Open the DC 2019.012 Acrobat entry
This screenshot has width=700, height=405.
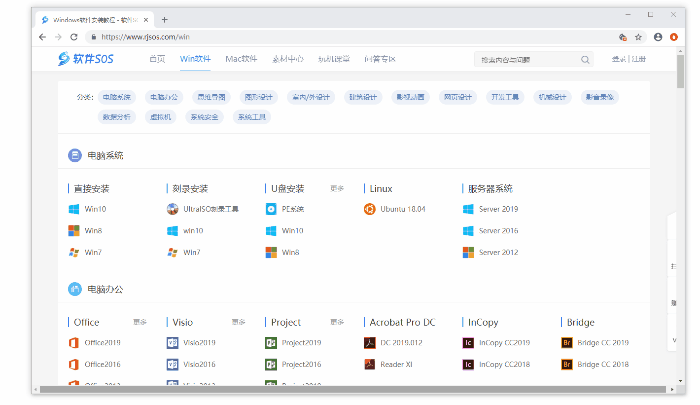click(x=393, y=342)
